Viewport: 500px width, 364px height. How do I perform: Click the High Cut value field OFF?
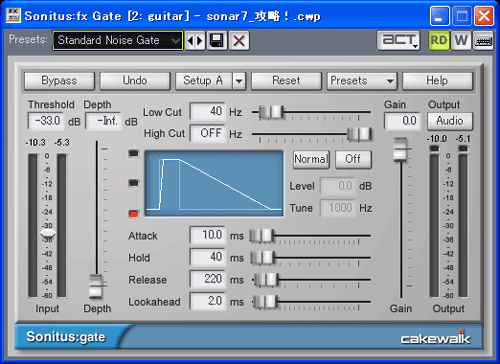coord(207,133)
